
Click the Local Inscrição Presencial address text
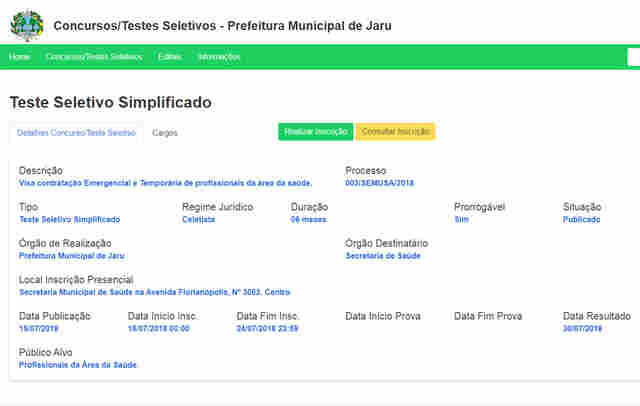(x=154, y=292)
